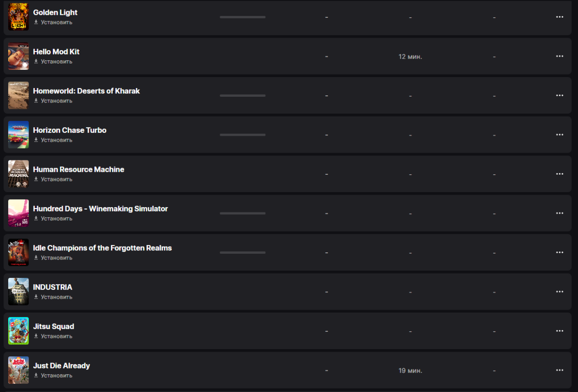
Task: Expand options for Idle Champions of the Forgotten Realms
Action: [x=559, y=252]
